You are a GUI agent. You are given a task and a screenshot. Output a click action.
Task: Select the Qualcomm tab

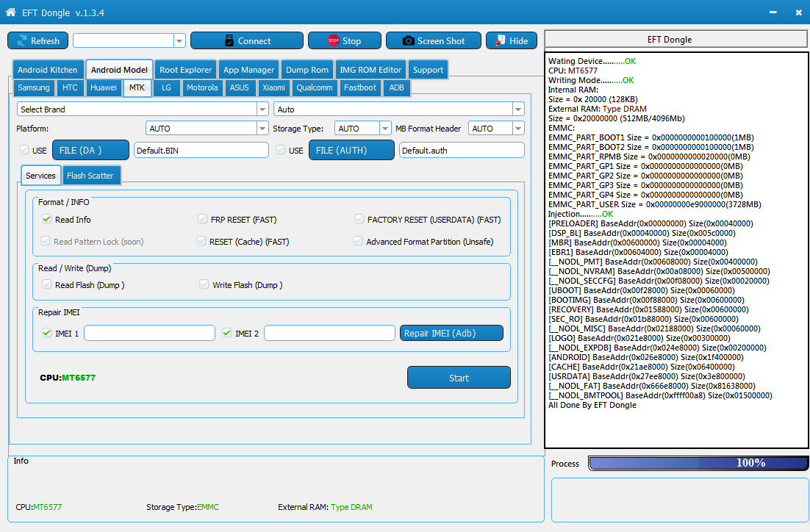point(315,87)
